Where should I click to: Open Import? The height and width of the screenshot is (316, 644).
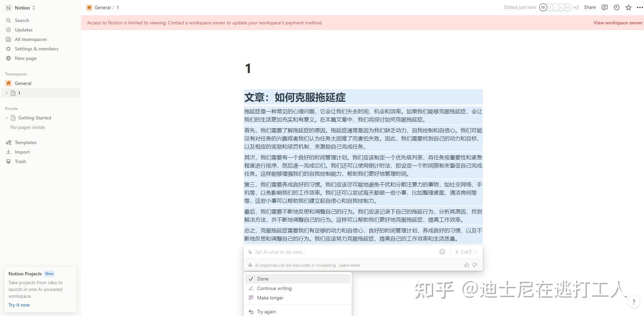22,152
